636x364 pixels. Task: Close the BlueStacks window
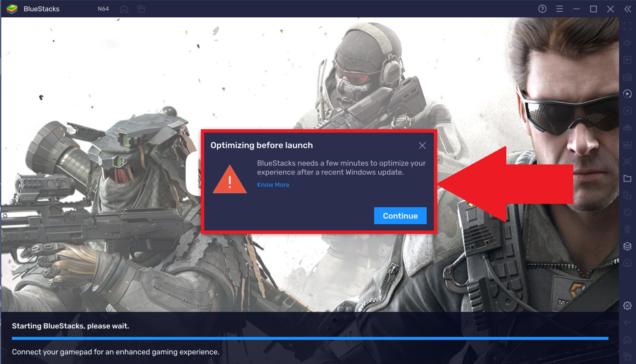pyautogui.click(x=611, y=9)
